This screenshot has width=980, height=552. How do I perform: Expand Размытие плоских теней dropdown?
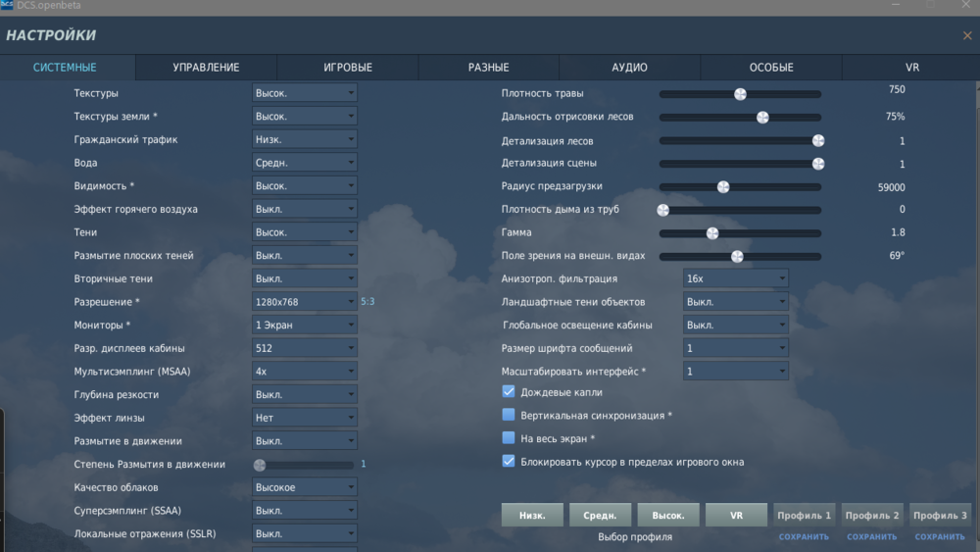coord(305,255)
